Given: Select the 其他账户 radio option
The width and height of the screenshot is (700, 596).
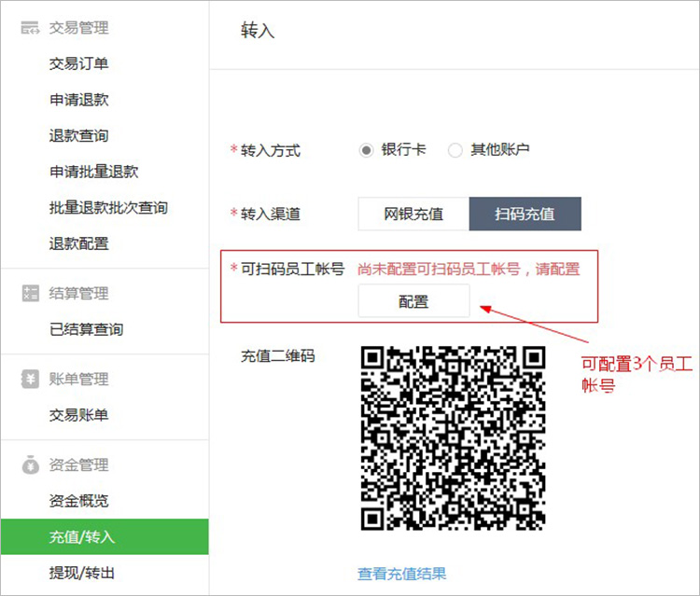Looking at the screenshot, I should [455, 150].
